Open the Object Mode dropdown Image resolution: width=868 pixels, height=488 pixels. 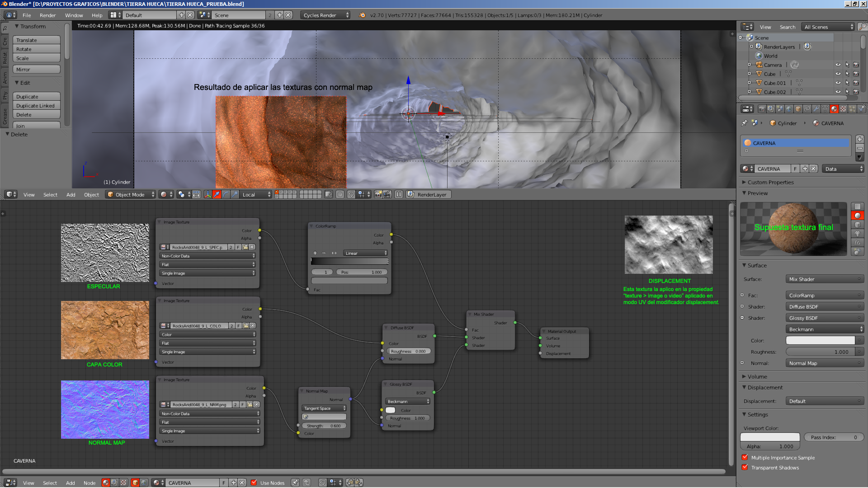130,194
